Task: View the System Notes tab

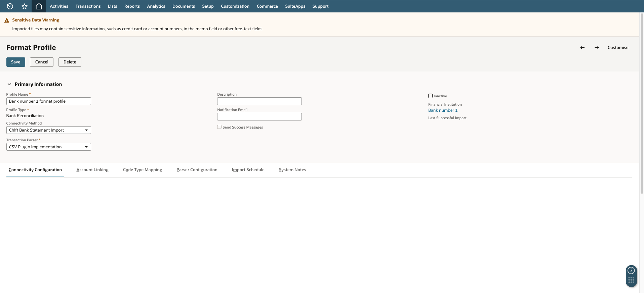Action: click(x=292, y=170)
